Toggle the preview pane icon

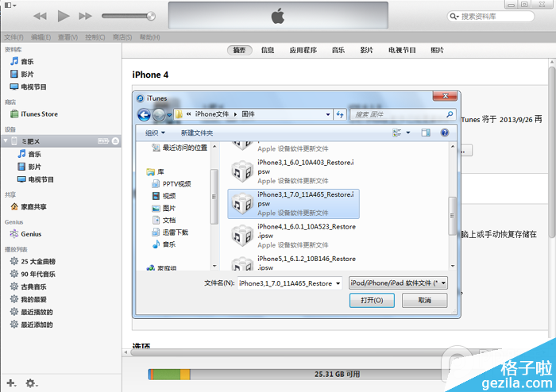(x=426, y=133)
